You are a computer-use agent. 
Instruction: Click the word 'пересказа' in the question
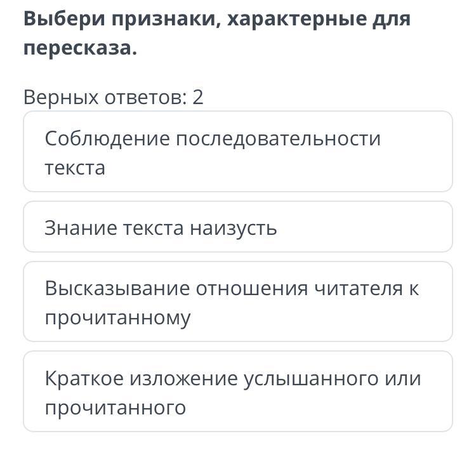77,49
